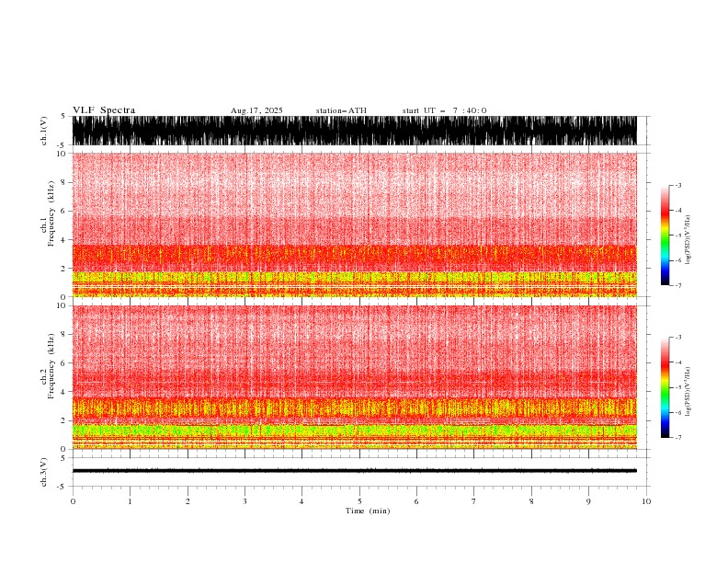This screenshot has width=728, height=563.
Task: Click time axis tick label "0"
Action: 73,501
